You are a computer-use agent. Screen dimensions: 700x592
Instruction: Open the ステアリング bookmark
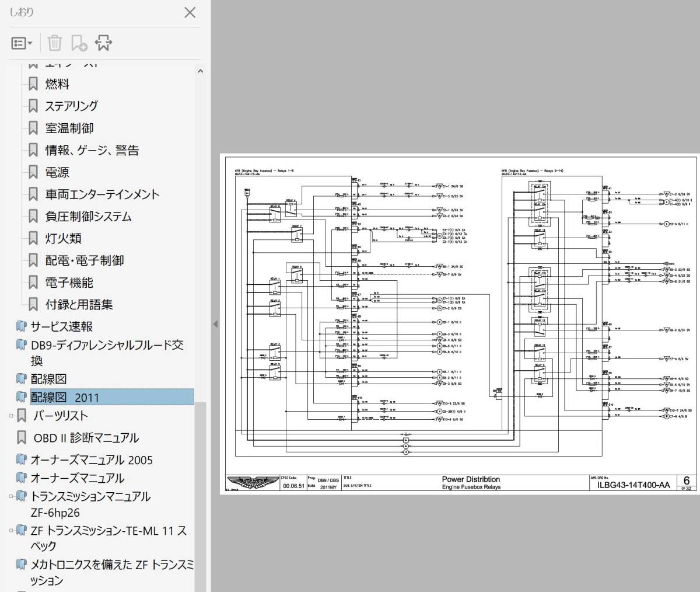(71, 106)
